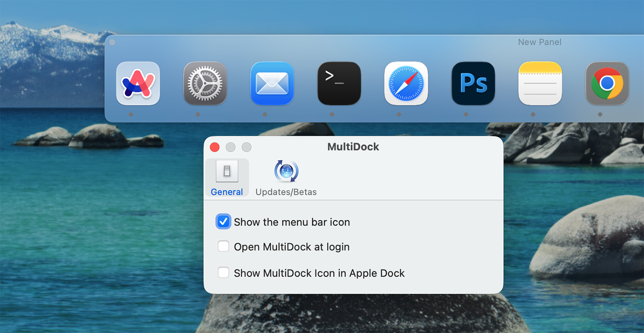The image size is (644, 333).
Task: Click the panel drag handle circle
Action: [112, 42]
